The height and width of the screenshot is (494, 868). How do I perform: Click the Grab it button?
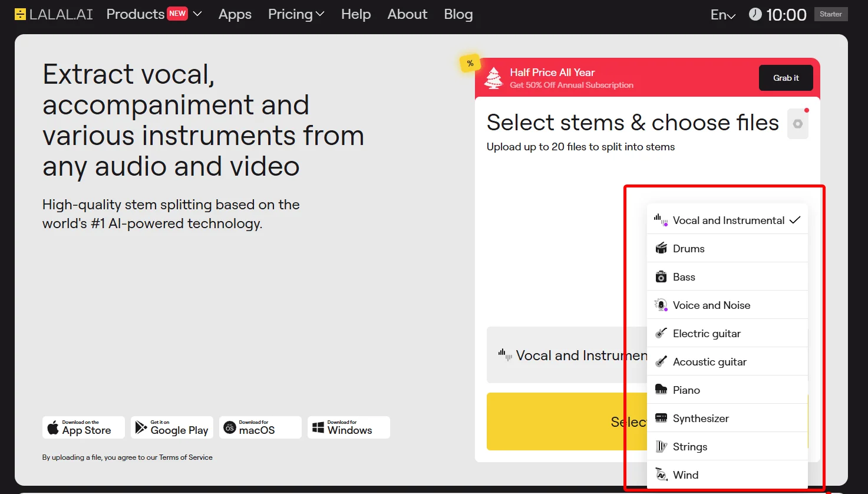point(786,78)
